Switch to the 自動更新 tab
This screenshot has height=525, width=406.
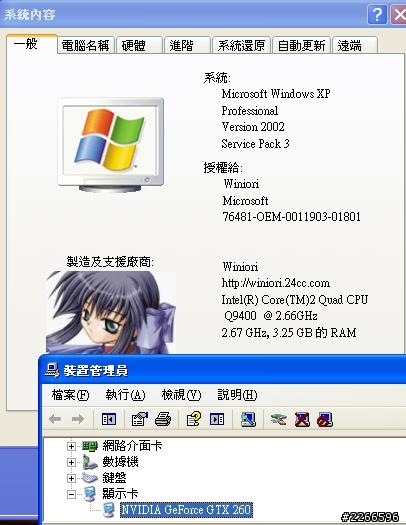tap(301, 45)
